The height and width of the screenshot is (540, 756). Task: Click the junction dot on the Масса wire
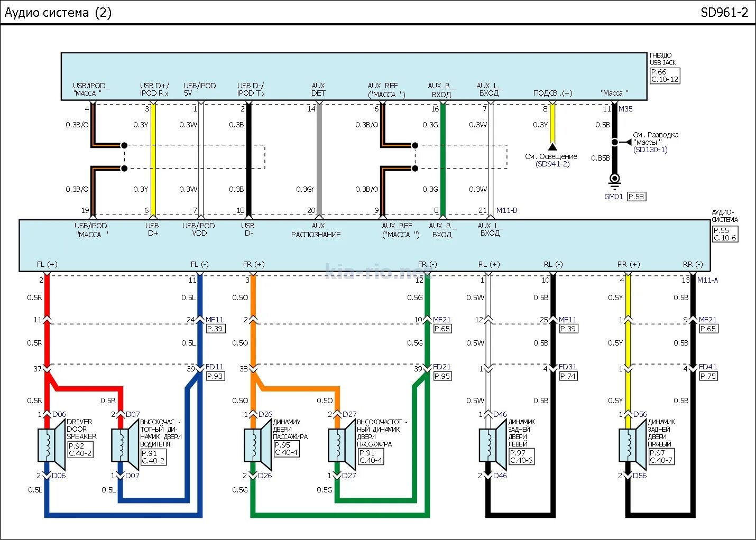614,142
